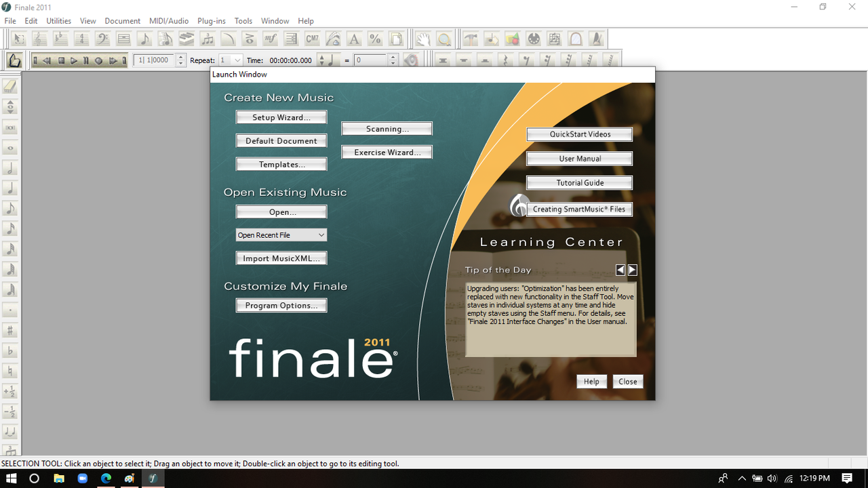Select the HyperScribe keyboard tool
Screen dimensions: 868x488
pyautogui.click(x=186, y=39)
